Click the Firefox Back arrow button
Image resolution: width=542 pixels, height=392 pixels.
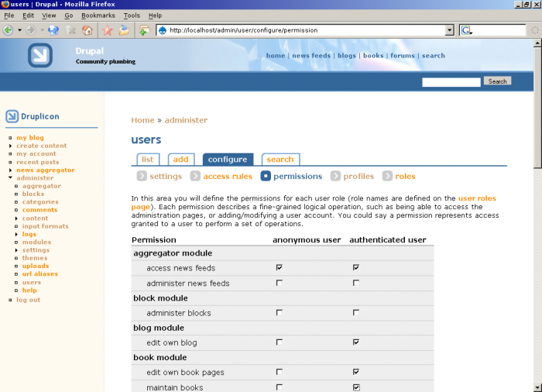coord(9,30)
